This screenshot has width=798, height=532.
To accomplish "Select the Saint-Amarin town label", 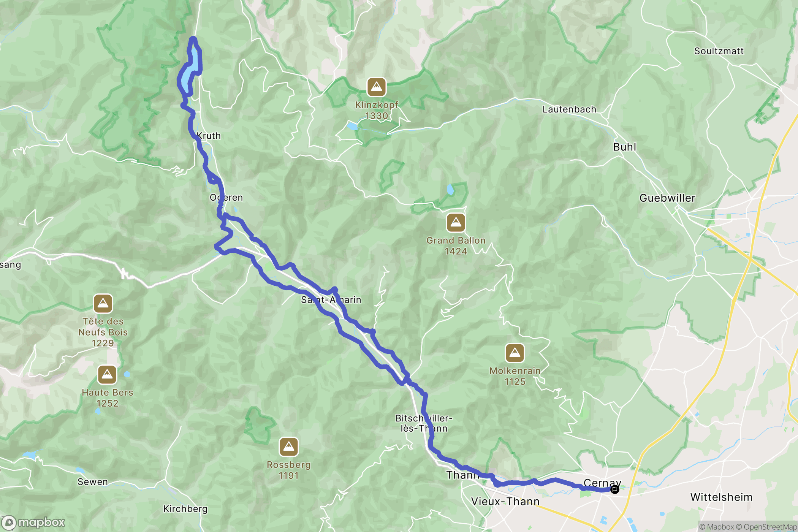I will [331, 300].
